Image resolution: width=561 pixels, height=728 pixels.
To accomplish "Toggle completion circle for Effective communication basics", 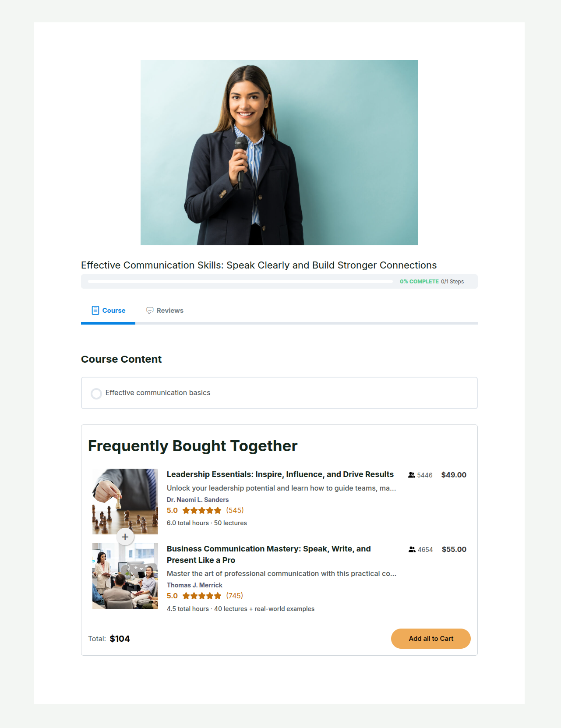I will coord(96,393).
